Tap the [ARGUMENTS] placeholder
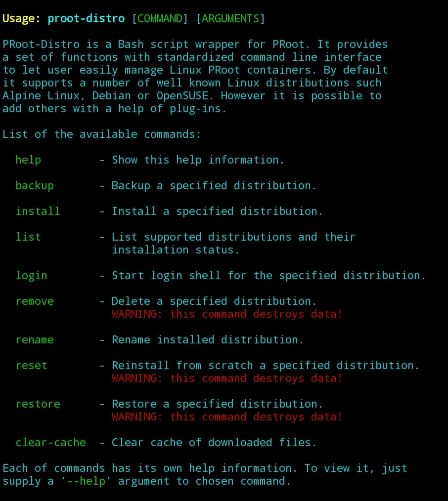Viewport: 448px width, 501px height. tap(230, 19)
